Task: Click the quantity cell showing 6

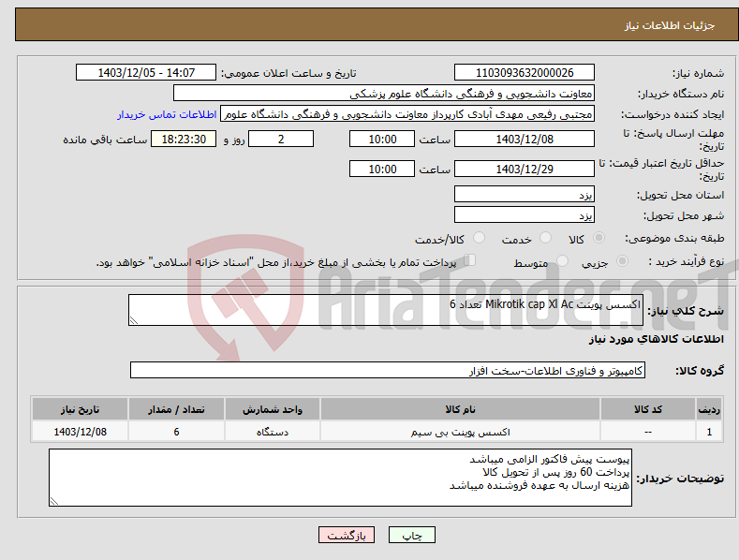Action: 176,432
